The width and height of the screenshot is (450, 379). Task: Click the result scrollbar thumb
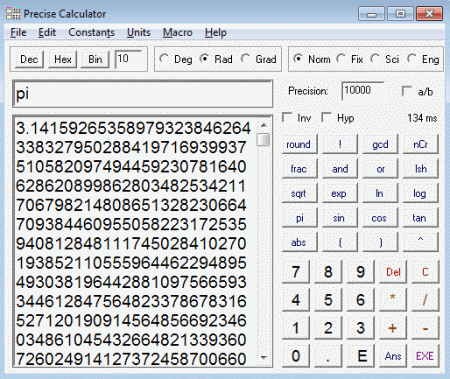tap(264, 139)
